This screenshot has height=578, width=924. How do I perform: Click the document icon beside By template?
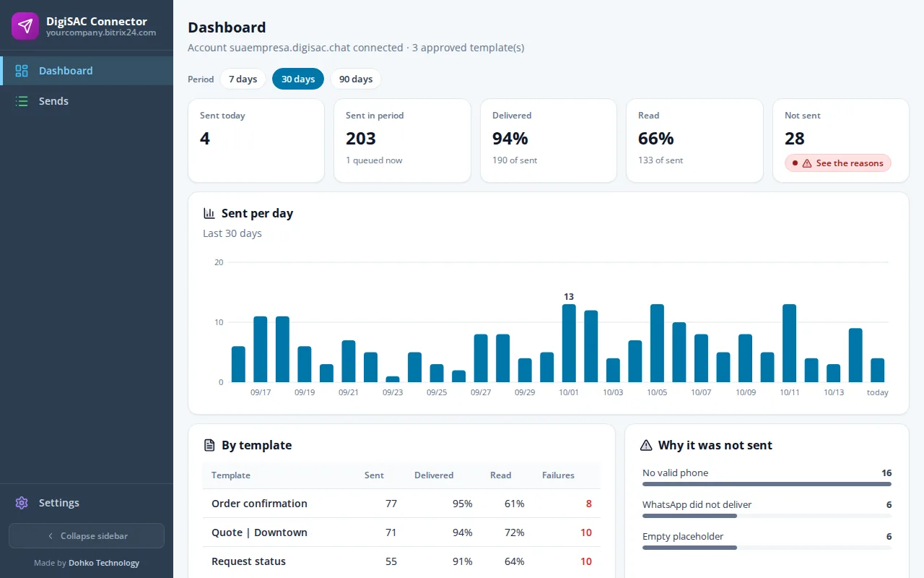pyautogui.click(x=209, y=445)
